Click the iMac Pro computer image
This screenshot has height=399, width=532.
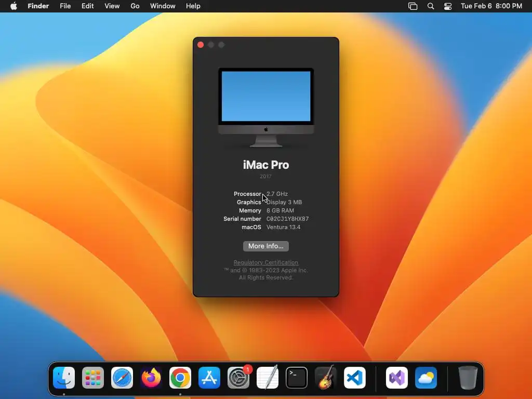click(x=266, y=108)
